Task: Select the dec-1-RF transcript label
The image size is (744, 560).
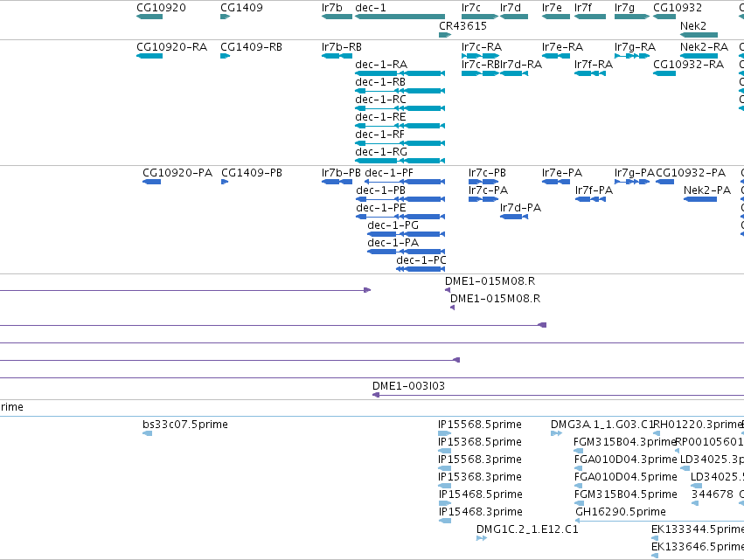Action: 379,135
